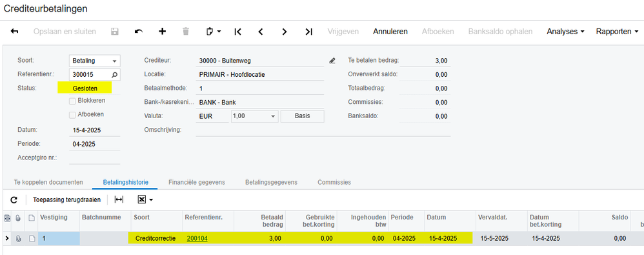Open the clipboard icon dropdown in toolbar
644x255 pixels.
[x=213, y=32]
